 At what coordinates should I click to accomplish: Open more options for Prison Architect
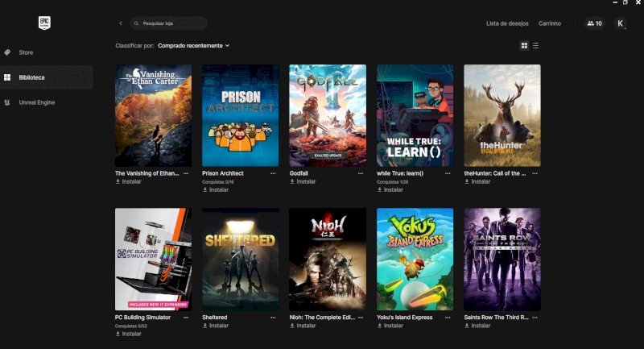[x=273, y=173]
